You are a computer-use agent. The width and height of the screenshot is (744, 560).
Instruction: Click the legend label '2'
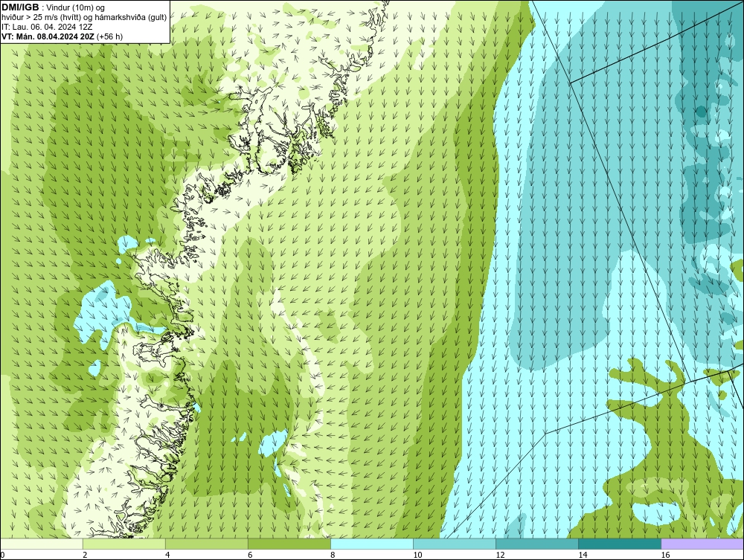click(85, 555)
